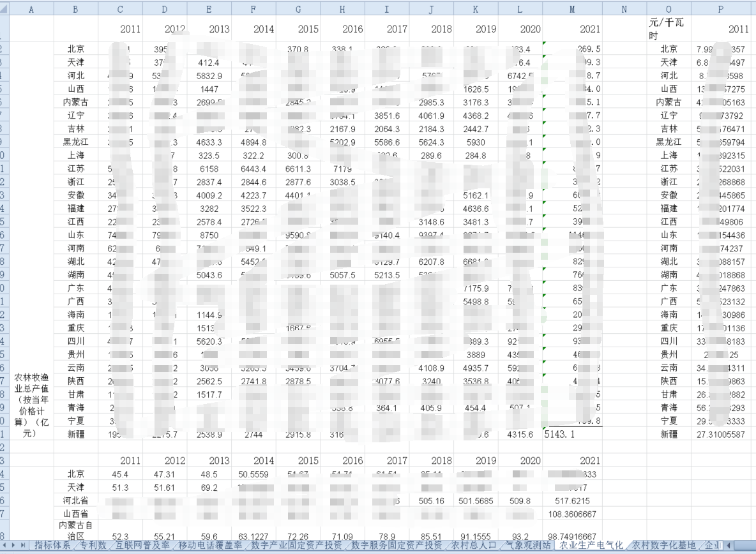Image resolution: width=756 pixels, height=554 pixels.
Task: Select the cell showing 5143.1
Action: [572, 434]
